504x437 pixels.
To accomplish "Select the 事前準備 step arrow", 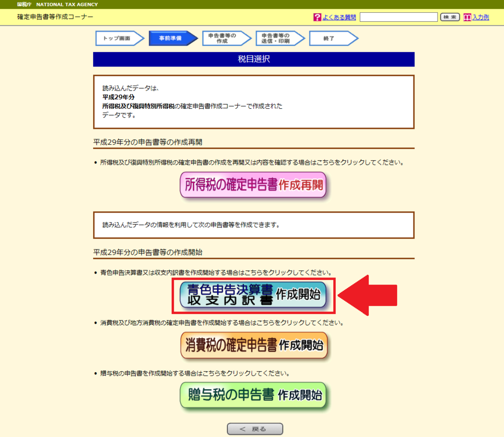I will pyautogui.click(x=173, y=38).
